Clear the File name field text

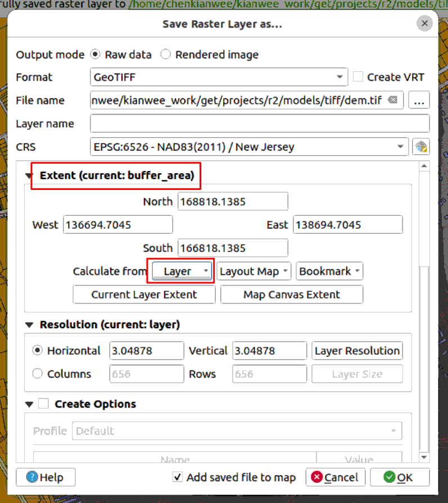coord(393,100)
